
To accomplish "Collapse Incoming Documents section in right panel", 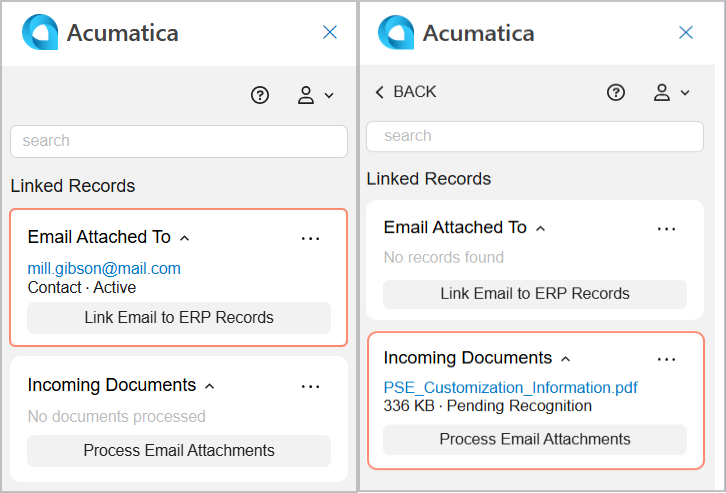I will tap(565, 359).
